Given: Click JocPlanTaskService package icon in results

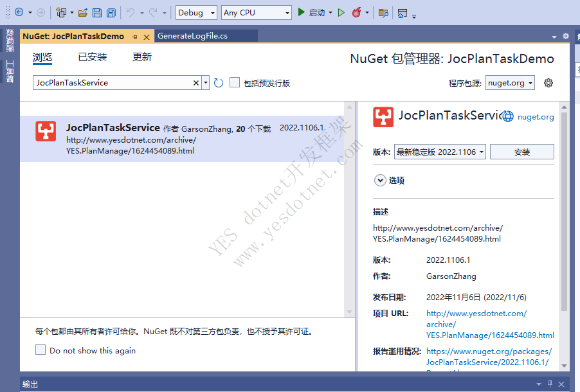Looking at the screenshot, I should click(x=46, y=131).
